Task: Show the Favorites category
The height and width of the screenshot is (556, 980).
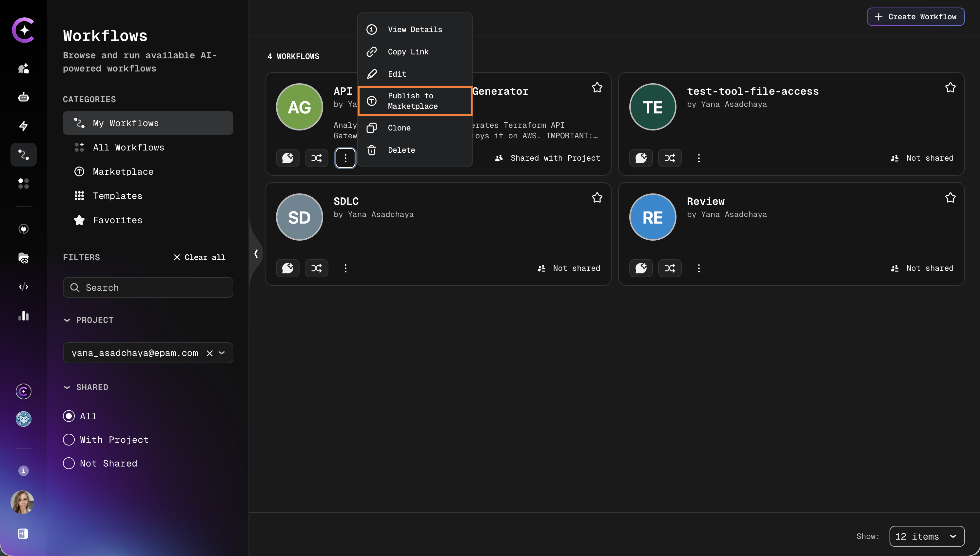Action: click(x=148, y=220)
